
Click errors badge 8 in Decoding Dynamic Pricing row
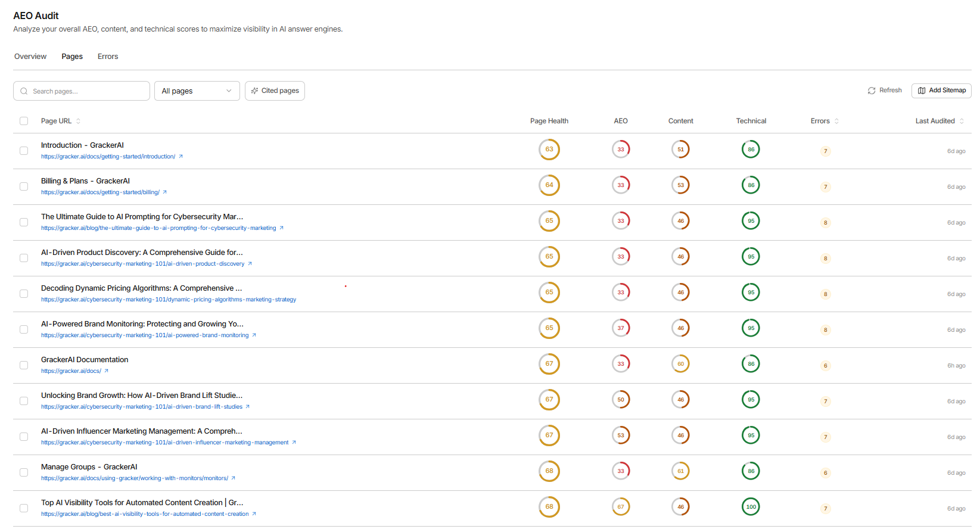(x=825, y=294)
